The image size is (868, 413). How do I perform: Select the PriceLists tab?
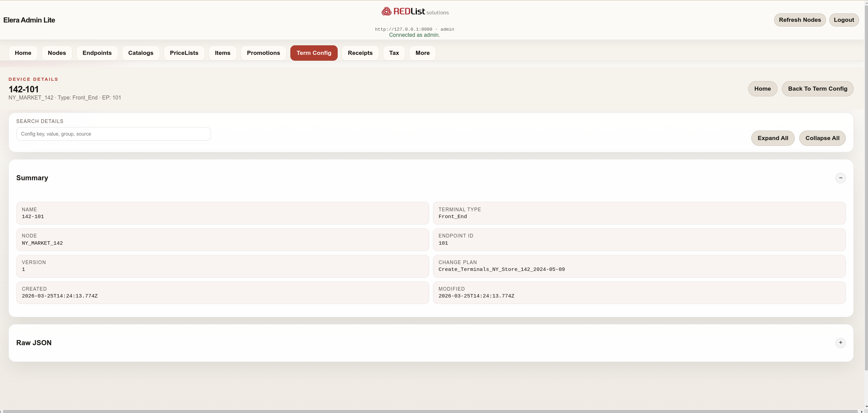click(x=184, y=53)
